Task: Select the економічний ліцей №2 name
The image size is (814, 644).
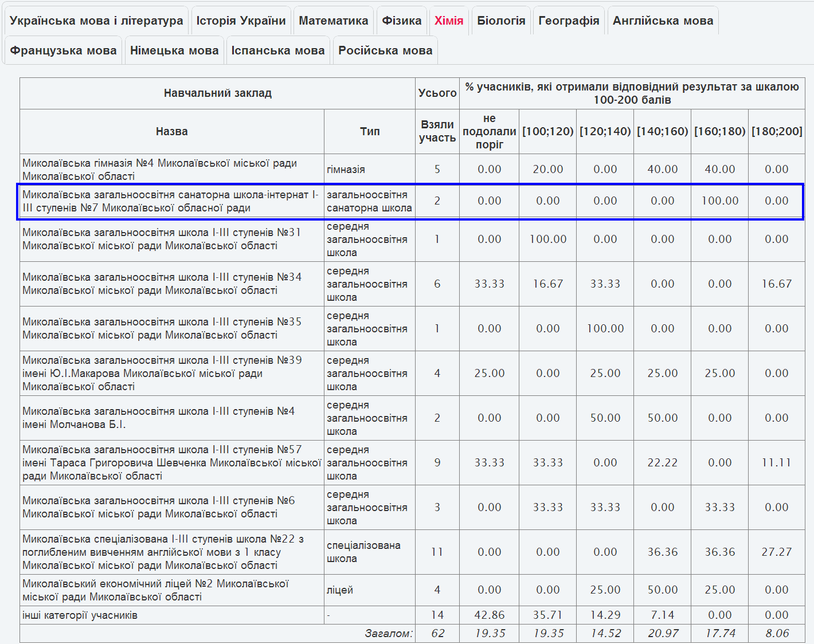Action: click(x=155, y=590)
